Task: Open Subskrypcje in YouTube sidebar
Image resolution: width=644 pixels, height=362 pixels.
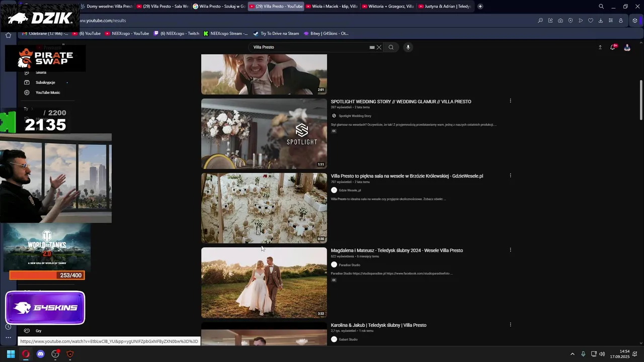Action: [x=45, y=82]
